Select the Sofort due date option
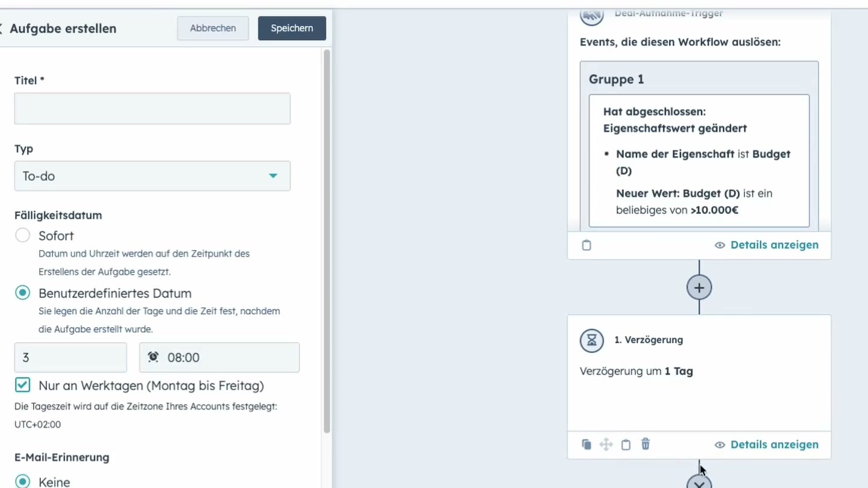 tap(22, 235)
